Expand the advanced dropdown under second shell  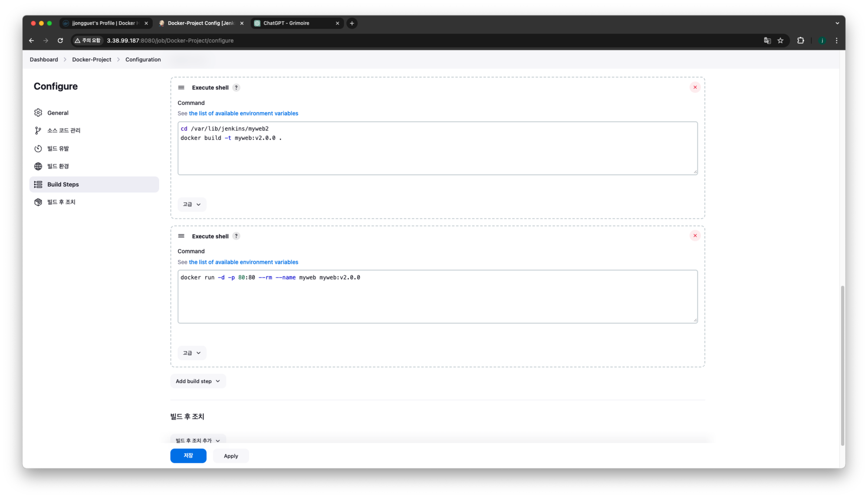pyautogui.click(x=192, y=353)
